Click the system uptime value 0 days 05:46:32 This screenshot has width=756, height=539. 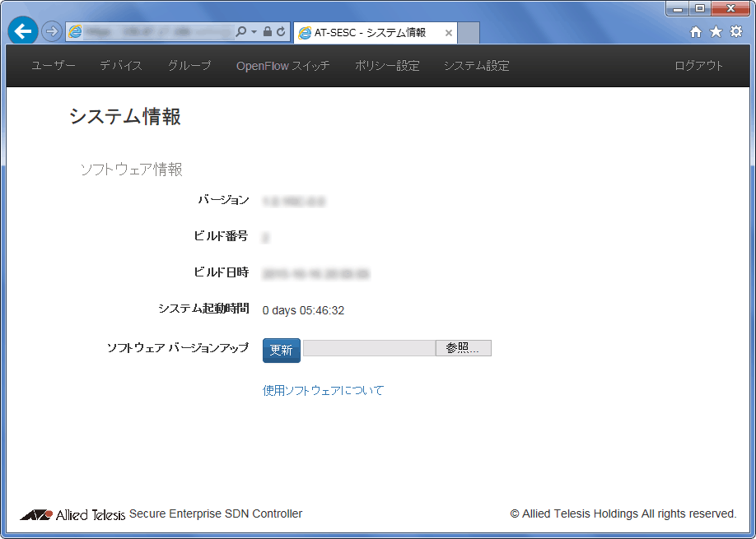pos(303,311)
